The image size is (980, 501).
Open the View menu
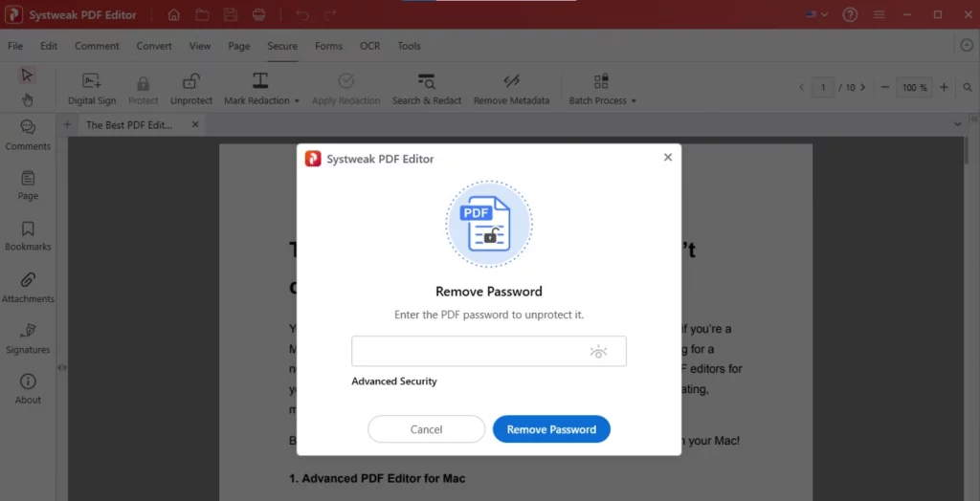pos(200,46)
